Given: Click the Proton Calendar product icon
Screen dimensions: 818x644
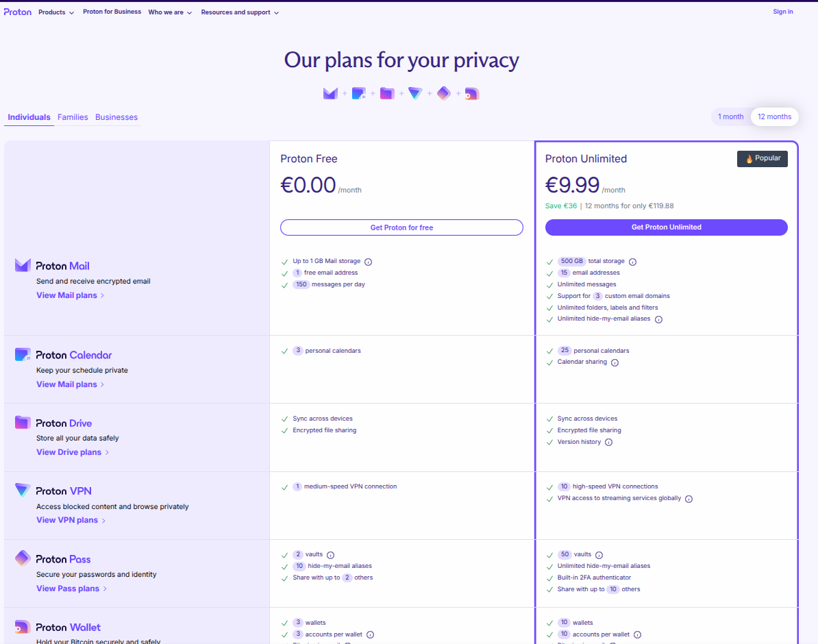Looking at the screenshot, I should pyautogui.click(x=23, y=355).
